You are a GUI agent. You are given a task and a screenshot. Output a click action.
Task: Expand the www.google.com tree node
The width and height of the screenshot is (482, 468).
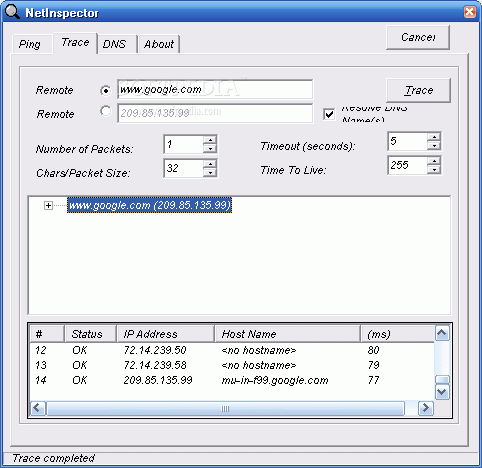point(48,205)
